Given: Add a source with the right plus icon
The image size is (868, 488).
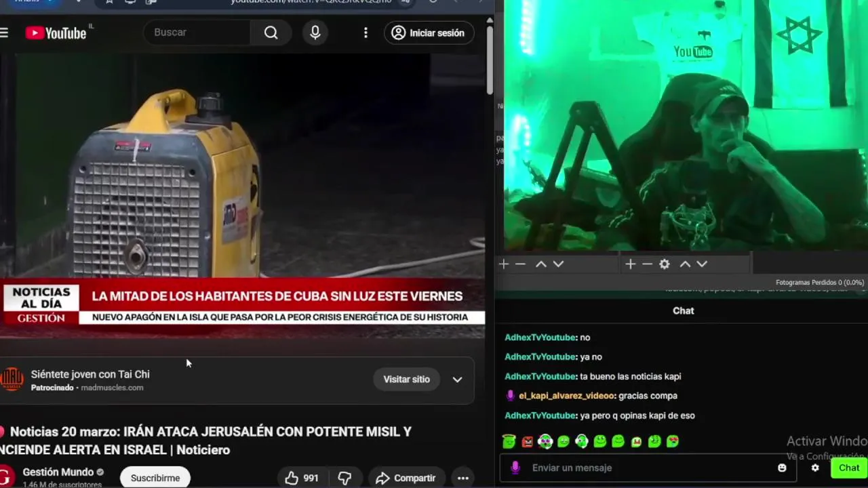Looking at the screenshot, I should (631, 264).
